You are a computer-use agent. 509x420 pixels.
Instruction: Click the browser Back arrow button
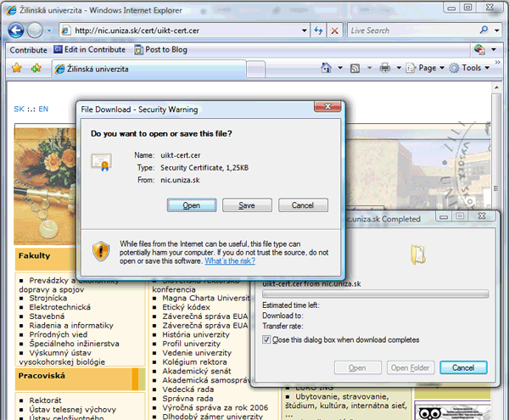[x=15, y=31]
